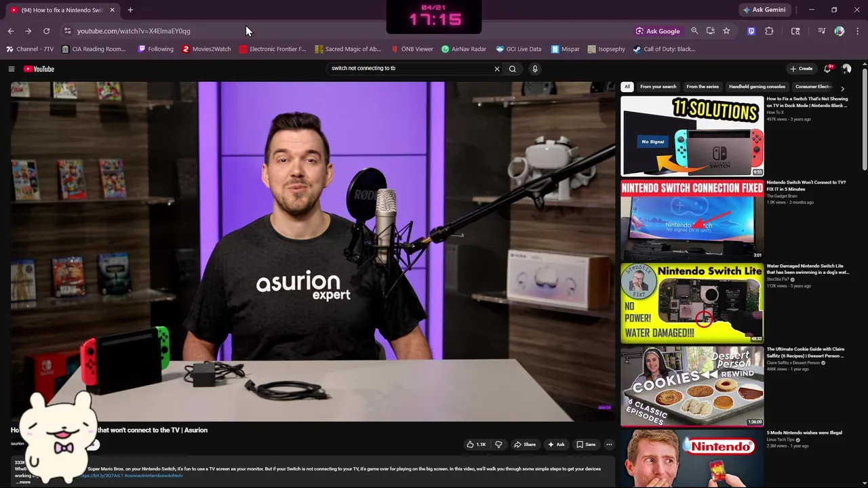Click the page vertical scrollbar

click(865, 119)
